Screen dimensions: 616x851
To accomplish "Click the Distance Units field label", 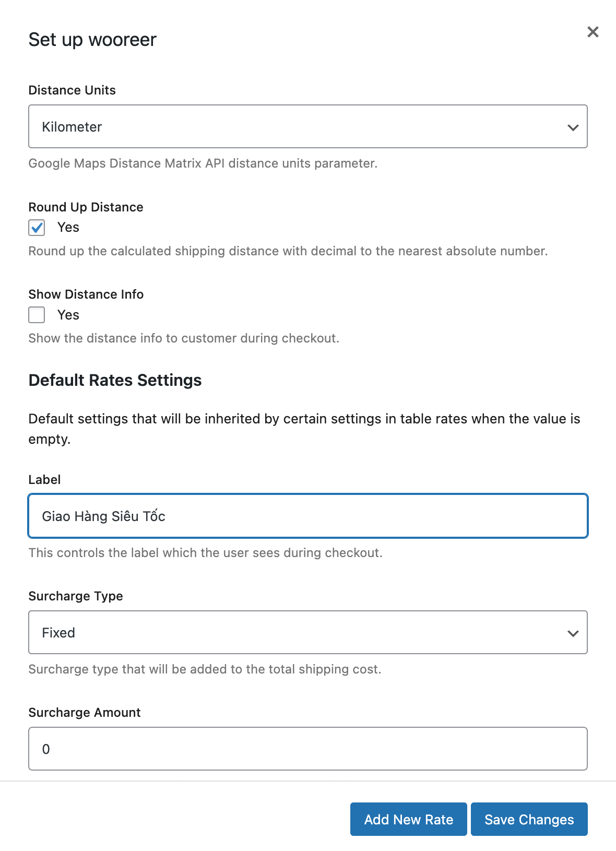I will [72, 90].
